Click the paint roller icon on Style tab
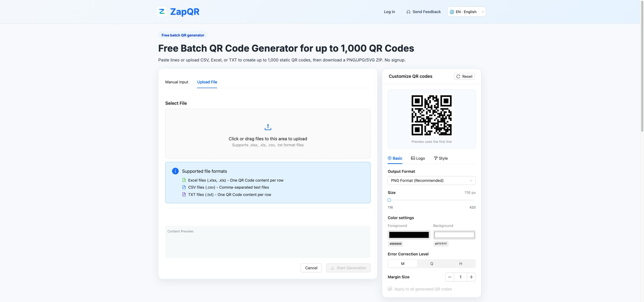 (x=436, y=158)
